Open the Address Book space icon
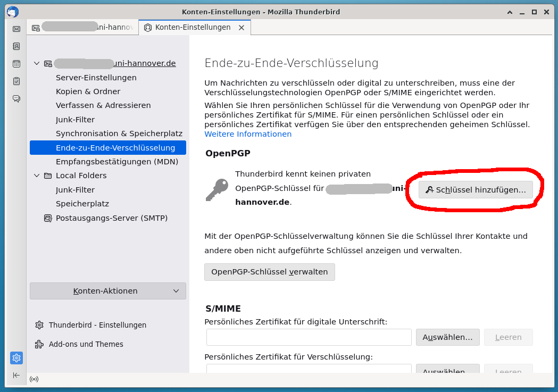 (x=16, y=46)
